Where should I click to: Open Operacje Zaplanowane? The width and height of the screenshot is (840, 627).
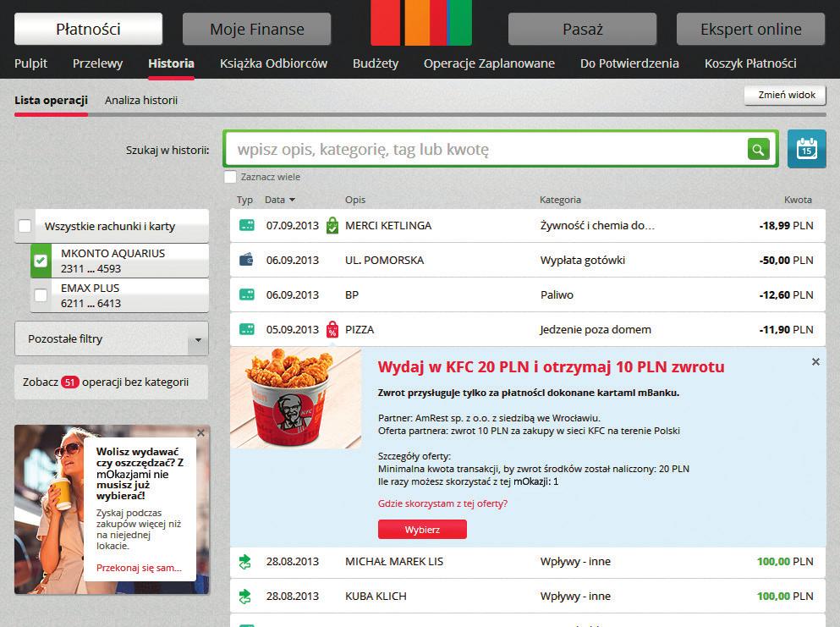point(489,63)
